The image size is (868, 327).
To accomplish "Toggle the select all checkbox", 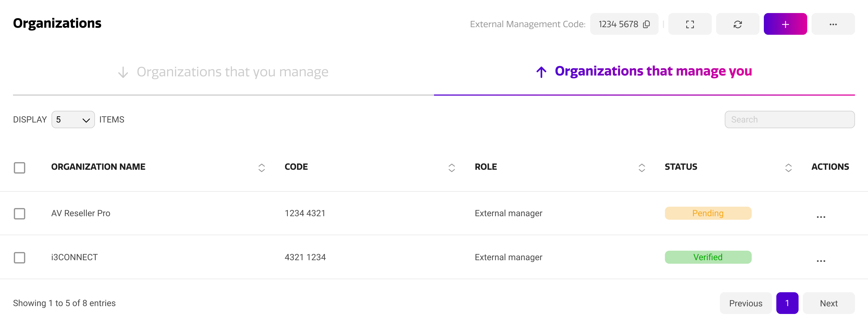I will [20, 168].
